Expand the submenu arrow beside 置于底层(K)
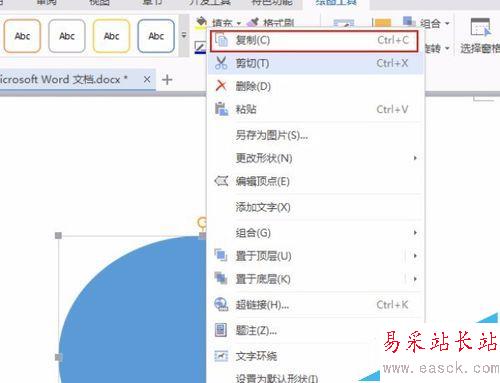This screenshot has width=500, height=383. (415, 278)
